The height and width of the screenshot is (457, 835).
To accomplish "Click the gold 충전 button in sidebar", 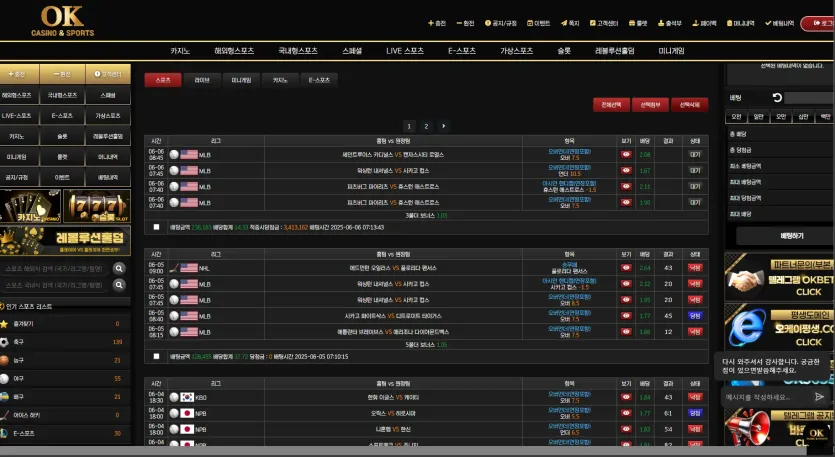I will pos(19,74).
